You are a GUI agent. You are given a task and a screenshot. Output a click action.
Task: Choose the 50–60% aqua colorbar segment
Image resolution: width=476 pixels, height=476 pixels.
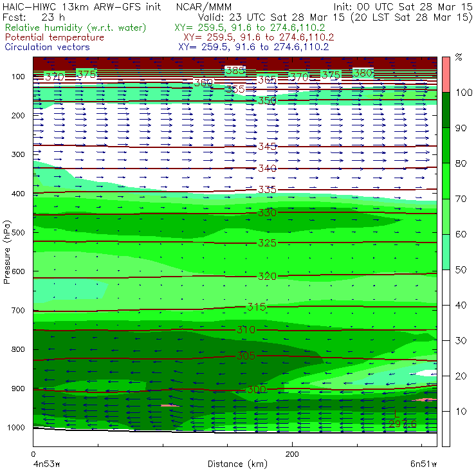click(446, 252)
